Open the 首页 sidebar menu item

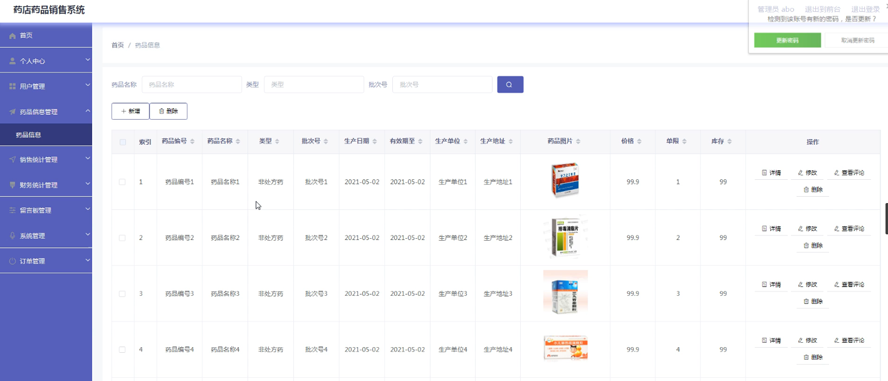pos(46,36)
